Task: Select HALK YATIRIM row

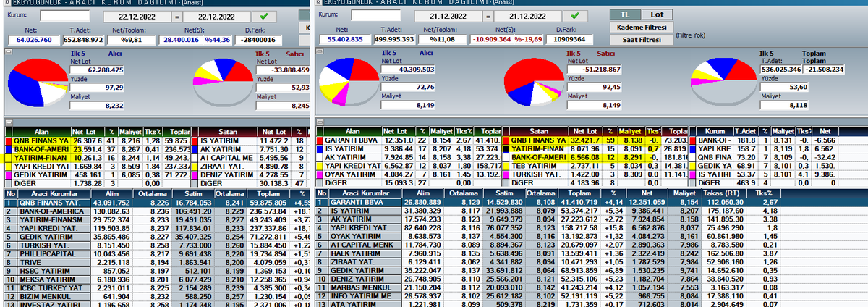Action: point(591,255)
